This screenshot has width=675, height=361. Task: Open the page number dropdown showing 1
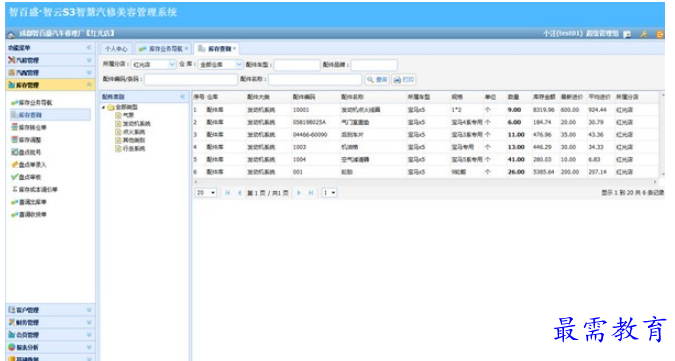point(329,193)
